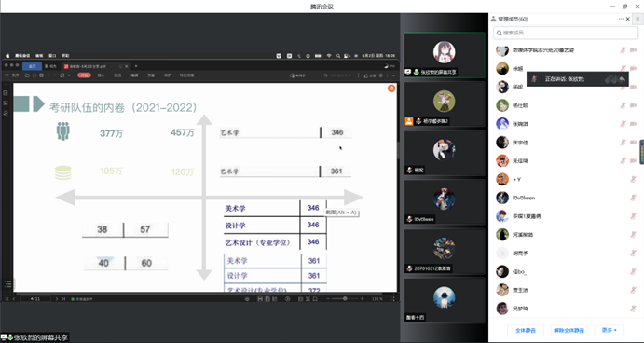Select the 特色功能 ribbon tab
Screen dimensions: 644x343
point(187,75)
